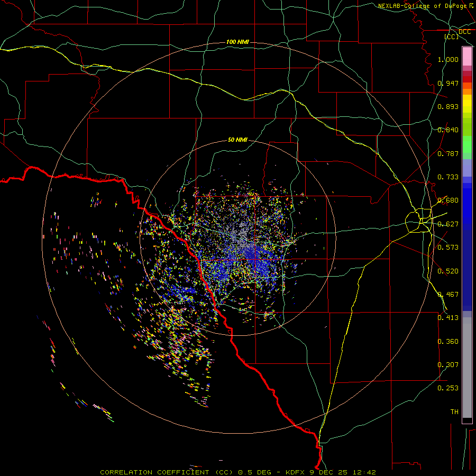Click the 50 NMI range ring label
The width and height of the screenshot is (476, 476).
coord(237,140)
